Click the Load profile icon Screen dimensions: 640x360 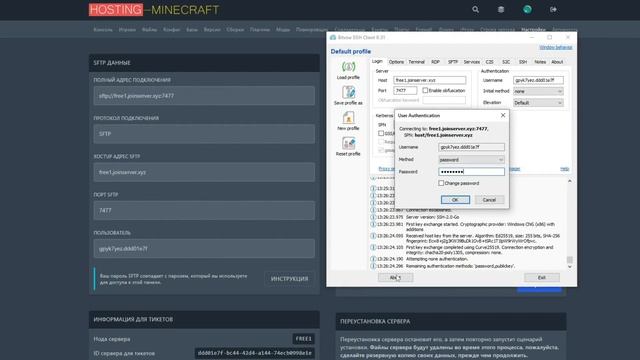click(x=348, y=67)
